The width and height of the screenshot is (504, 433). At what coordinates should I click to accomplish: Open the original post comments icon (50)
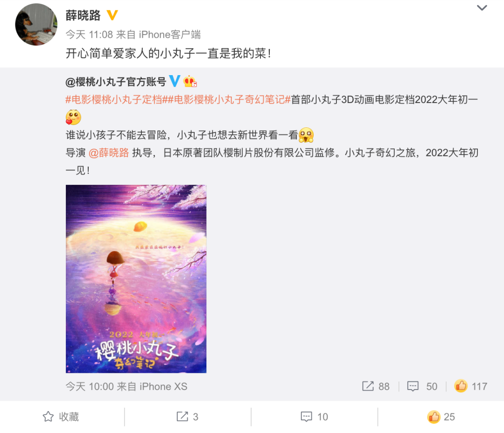click(413, 386)
